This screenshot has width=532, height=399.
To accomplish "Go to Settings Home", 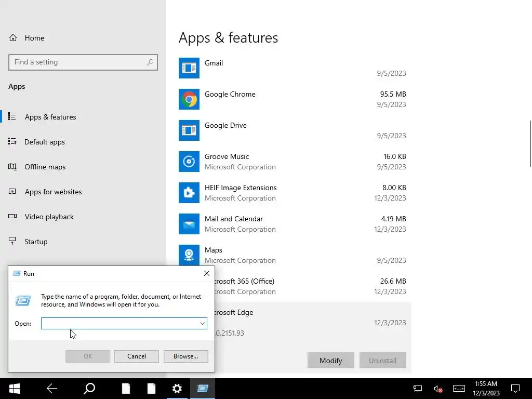I will pyautogui.click(x=26, y=38).
